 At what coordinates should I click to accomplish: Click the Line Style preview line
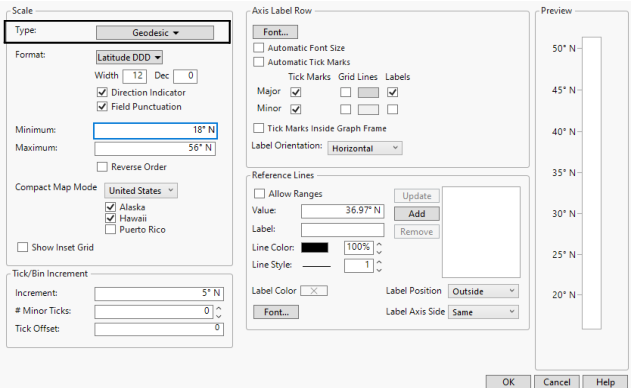pos(316,266)
